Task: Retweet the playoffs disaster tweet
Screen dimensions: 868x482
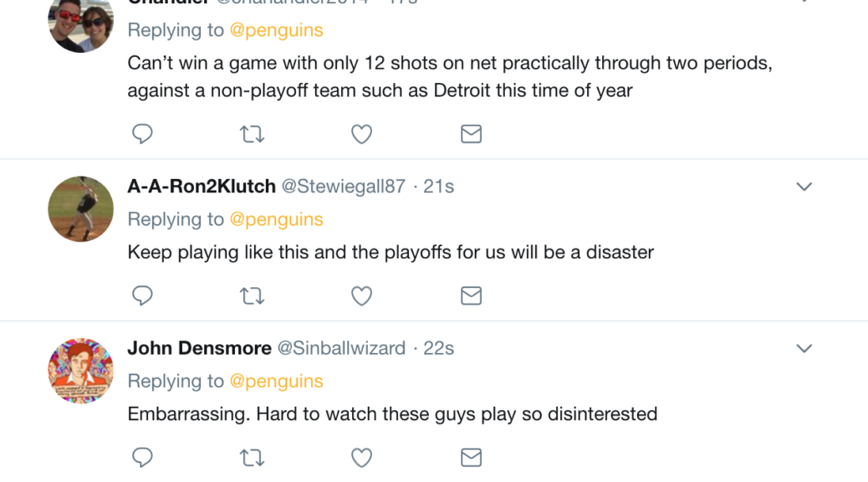Action: (x=252, y=295)
